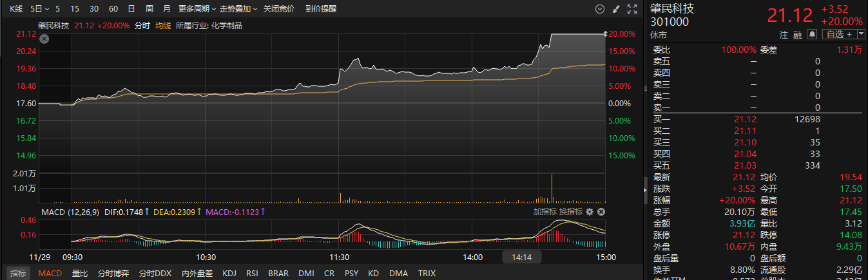
Task: Expand the 5日 period dropdown
Action: click(x=39, y=9)
